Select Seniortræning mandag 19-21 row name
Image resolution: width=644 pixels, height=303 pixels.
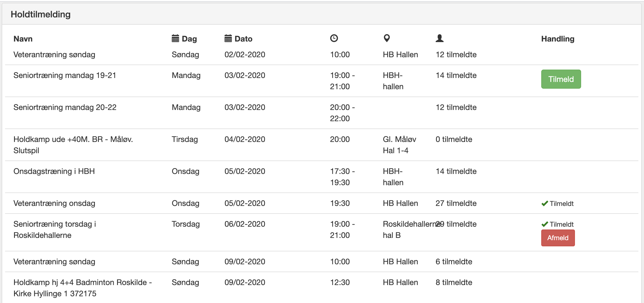tap(65, 75)
